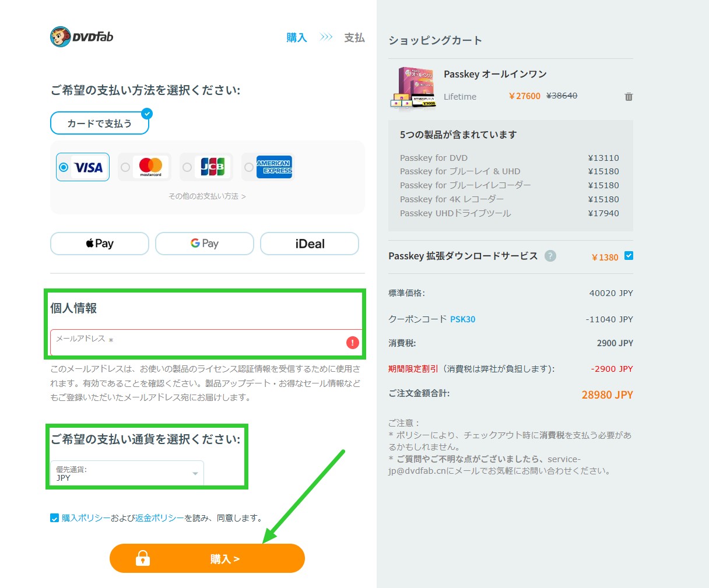The height and width of the screenshot is (588, 709).
Task: Remove Passkey item via trash icon
Action: pyautogui.click(x=629, y=97)
